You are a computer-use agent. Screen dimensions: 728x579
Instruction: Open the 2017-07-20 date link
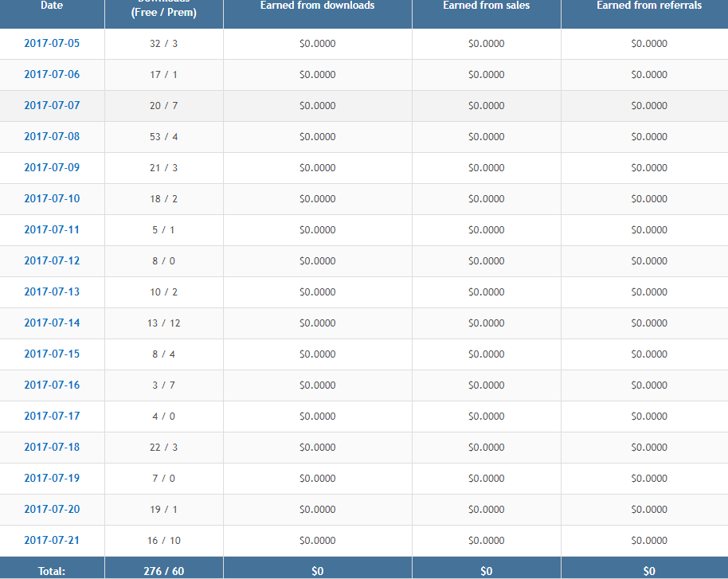pyautogui.click(x=52, y=509)
